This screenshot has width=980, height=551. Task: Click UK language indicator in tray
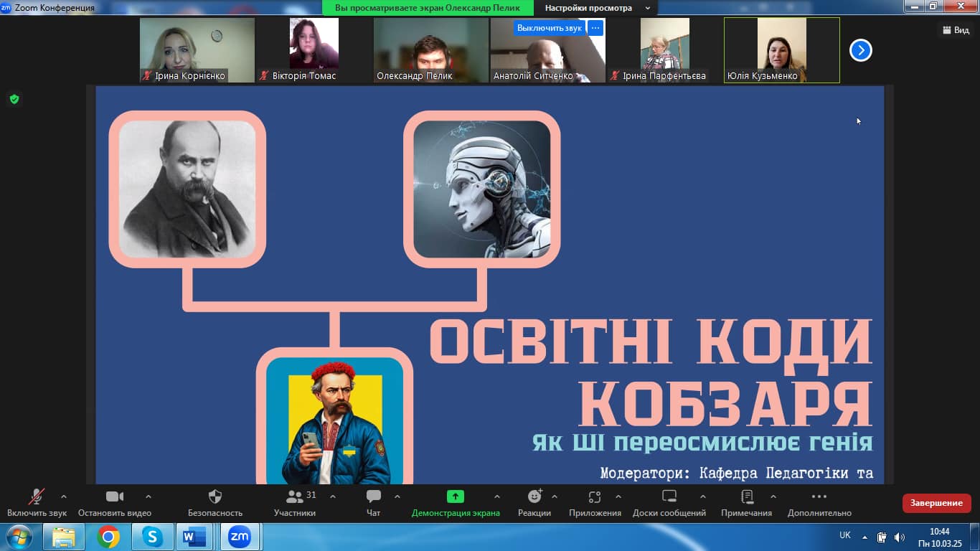click(845, 535)
